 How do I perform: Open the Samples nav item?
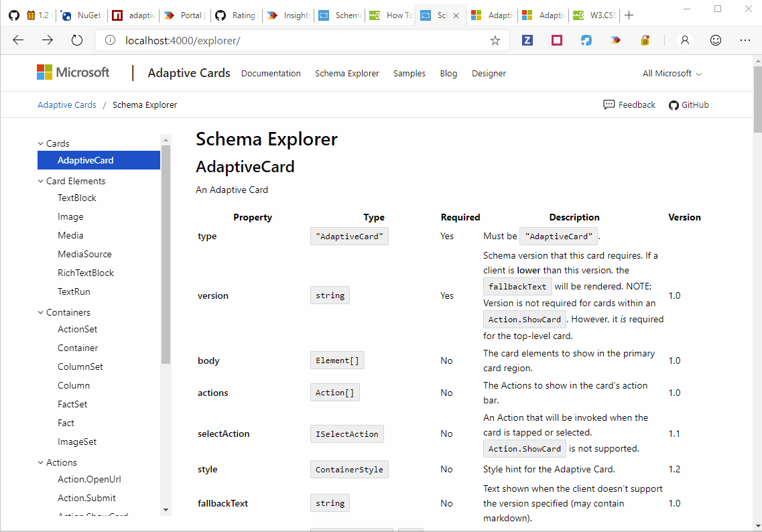click(409, 73)
